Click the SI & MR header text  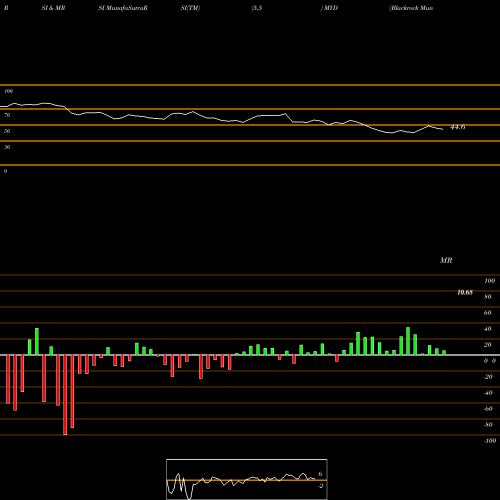[53, 8]
